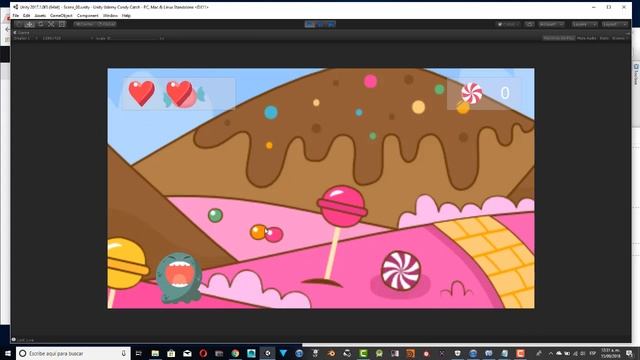Toggle Center pivot mode button

[x=84, y=24]
